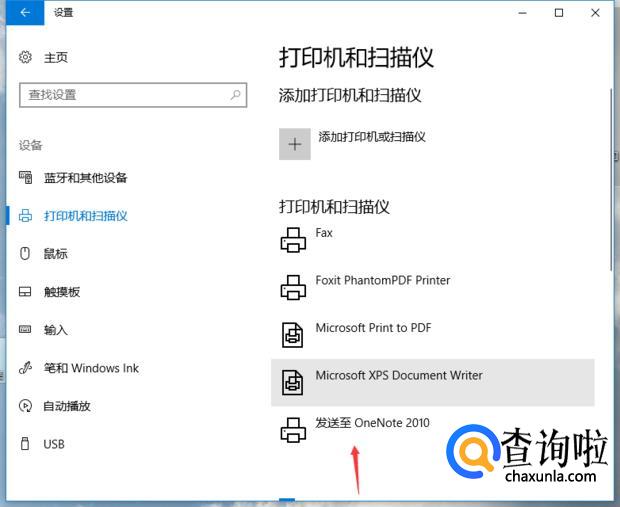The image size is (620, 507).
Task: Click the vertical scrollbar in the settings pane
Action: [x=611, y=180]
